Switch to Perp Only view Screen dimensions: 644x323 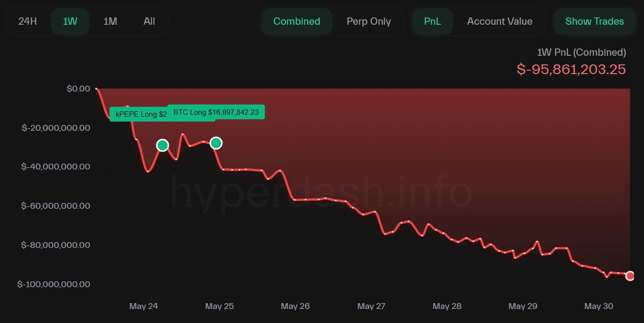[x=368, y=21]
